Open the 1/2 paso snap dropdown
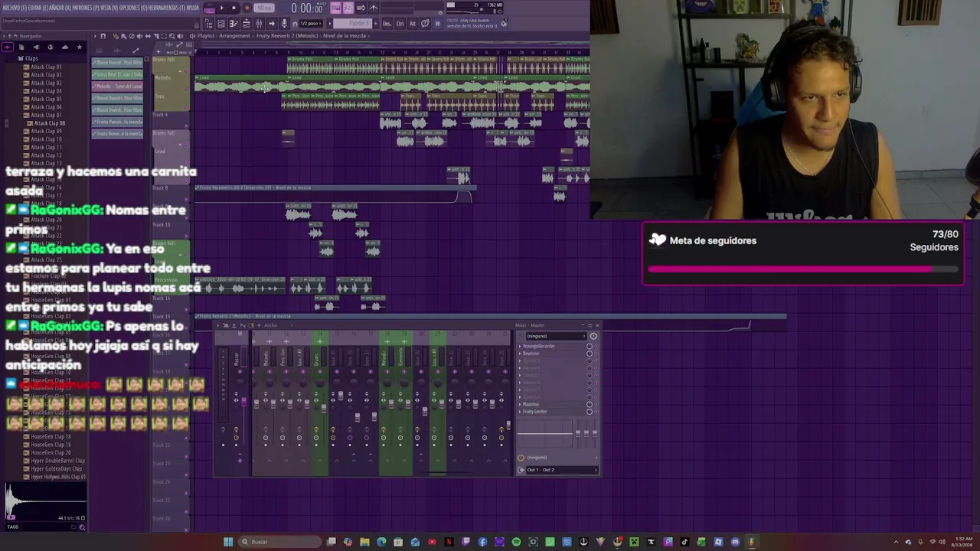 (311, 24)
